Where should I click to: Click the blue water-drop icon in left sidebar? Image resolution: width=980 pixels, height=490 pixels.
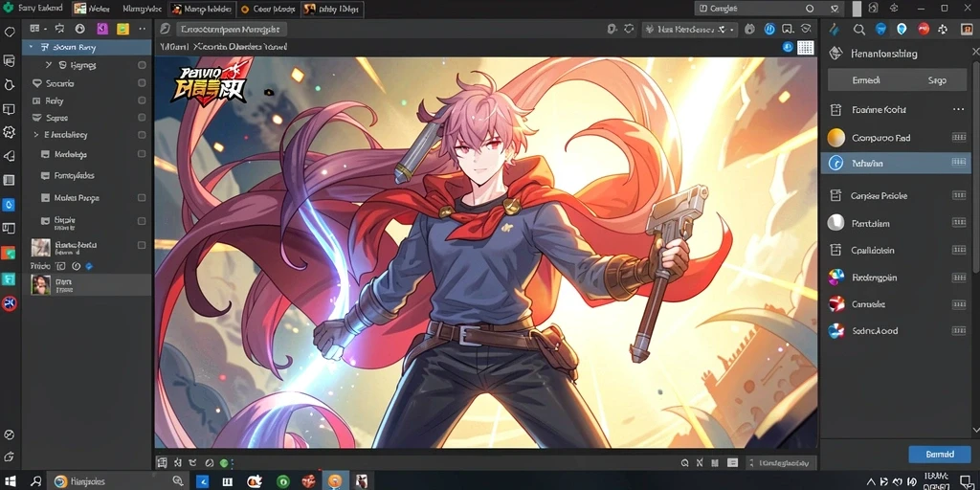point(9,205)
